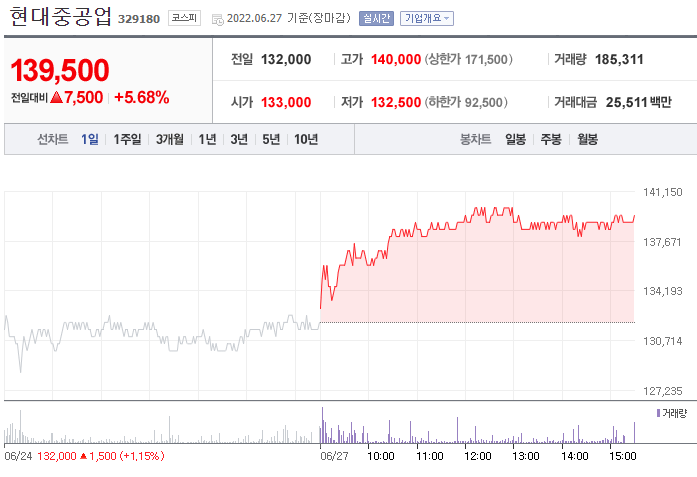Click the 14:00 time axis marker
The height and width of the screenshot is (477, 697).
click(575, 456)
